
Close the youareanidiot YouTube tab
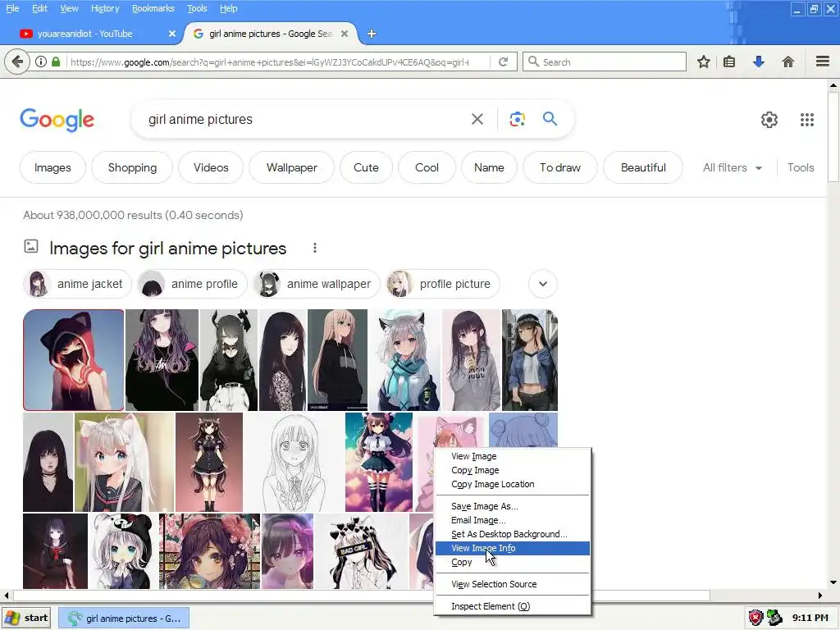tap(172, 34)
